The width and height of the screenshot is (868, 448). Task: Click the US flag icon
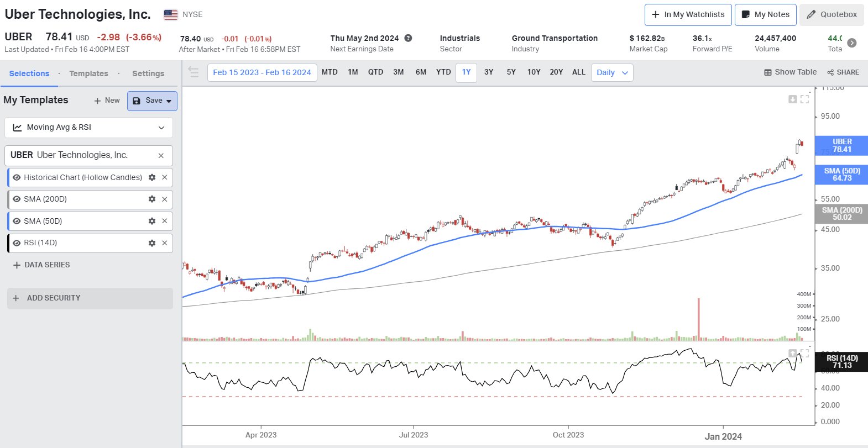click(x=171, y=15)
